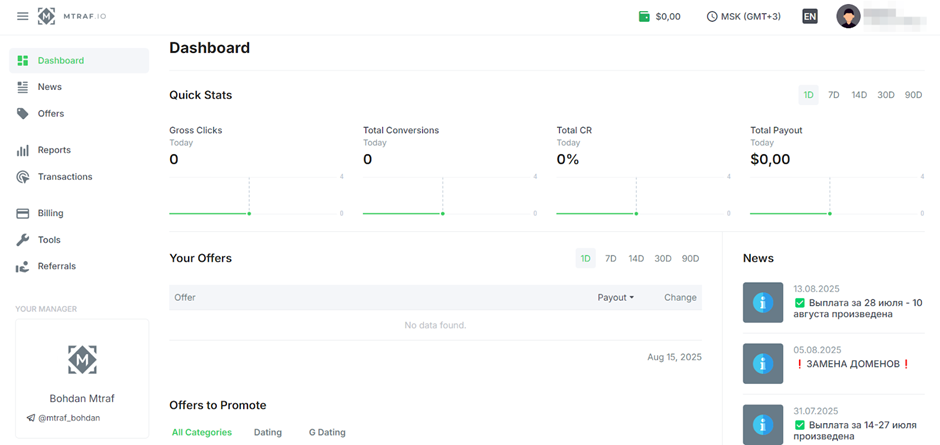Click the hamburger menu icon
Viewport: 940px width, 445px height.
tap(22, 17)
